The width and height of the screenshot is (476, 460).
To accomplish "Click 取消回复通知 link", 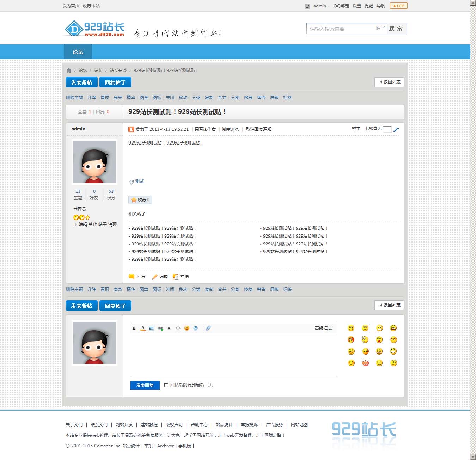I will [x=259, y=129].
